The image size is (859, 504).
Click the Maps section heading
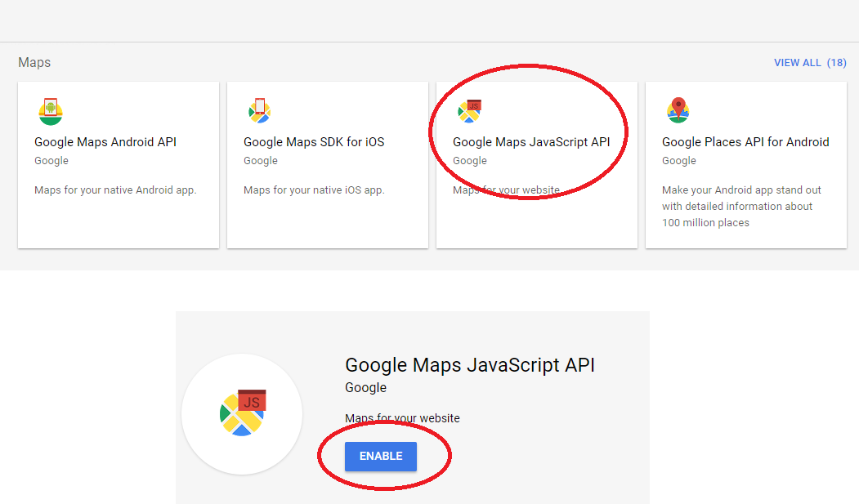(34, 62)
